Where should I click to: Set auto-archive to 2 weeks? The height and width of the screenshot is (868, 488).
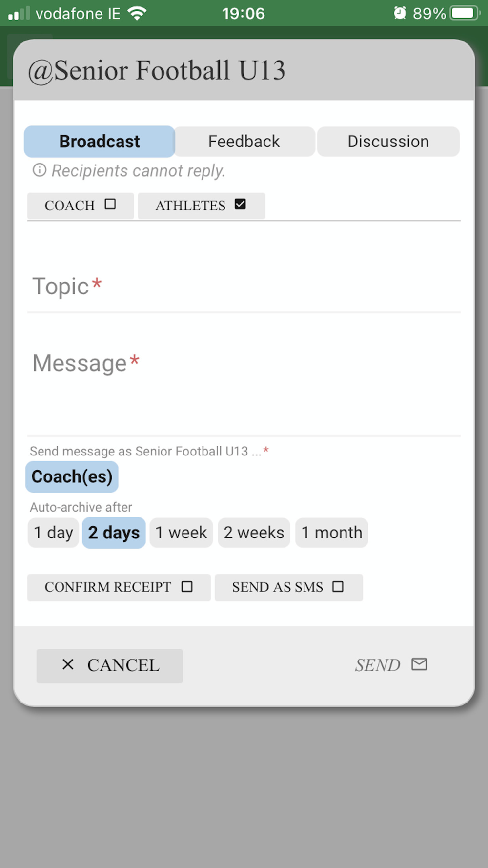254,533
